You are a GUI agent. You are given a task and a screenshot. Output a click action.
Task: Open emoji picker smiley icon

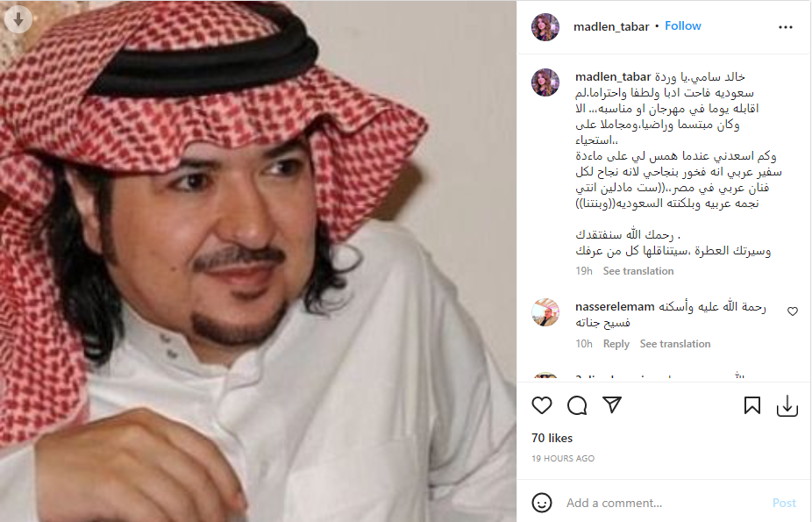click(542, 503)
